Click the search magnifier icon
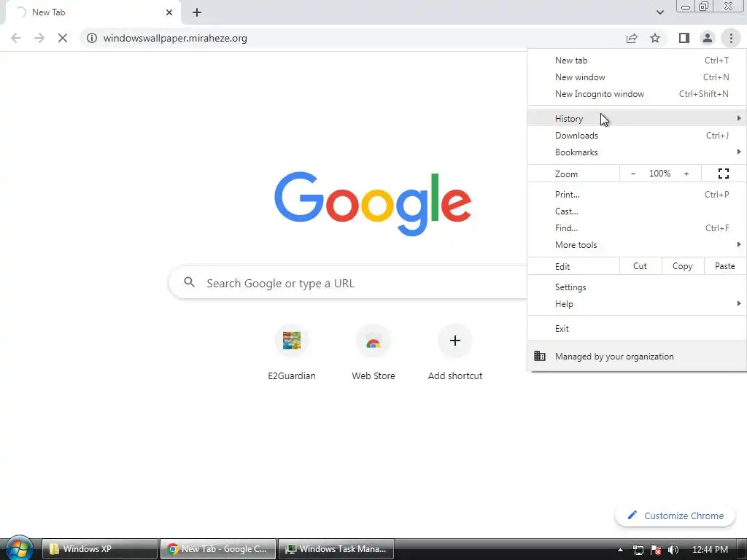 point(189,282)
